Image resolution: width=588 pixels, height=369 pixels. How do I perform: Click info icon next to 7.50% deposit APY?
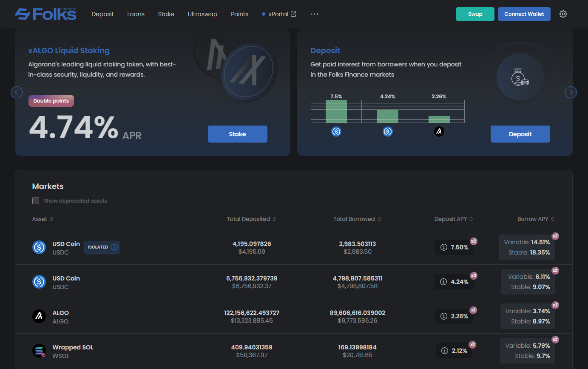[x=443, y=247]
